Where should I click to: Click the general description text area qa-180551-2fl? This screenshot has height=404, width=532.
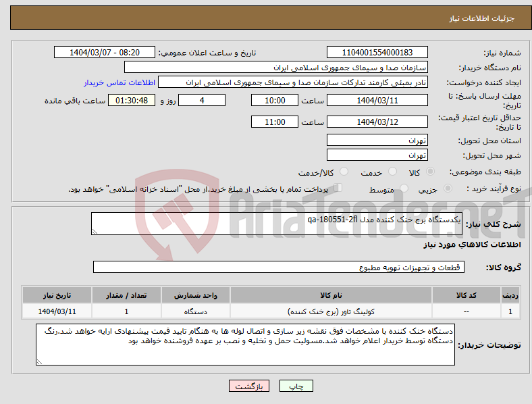[x=277, y=224]
